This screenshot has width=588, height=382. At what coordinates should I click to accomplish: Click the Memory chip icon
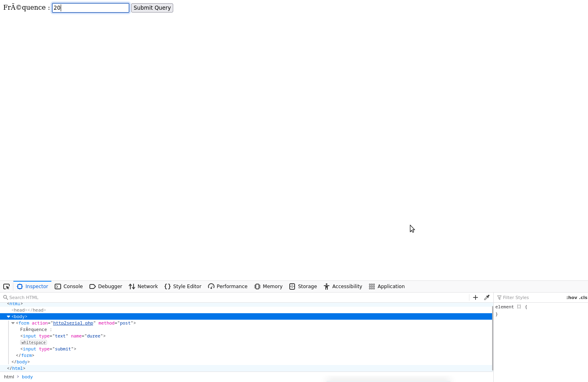257,286
